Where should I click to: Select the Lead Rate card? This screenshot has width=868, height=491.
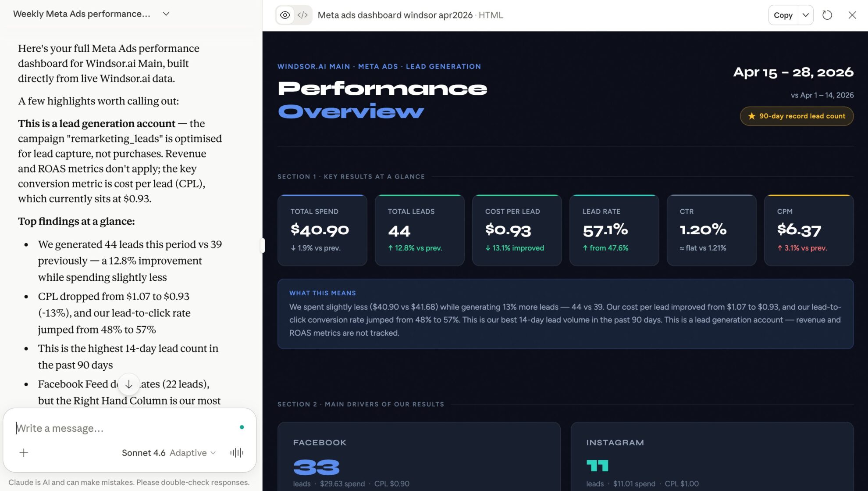(614, 230)
